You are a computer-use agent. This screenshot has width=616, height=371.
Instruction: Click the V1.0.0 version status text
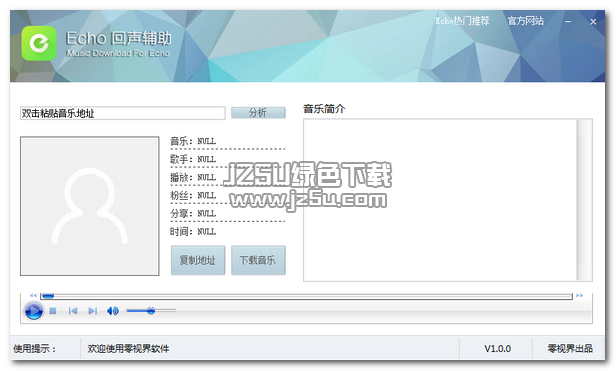pos(497,349)
